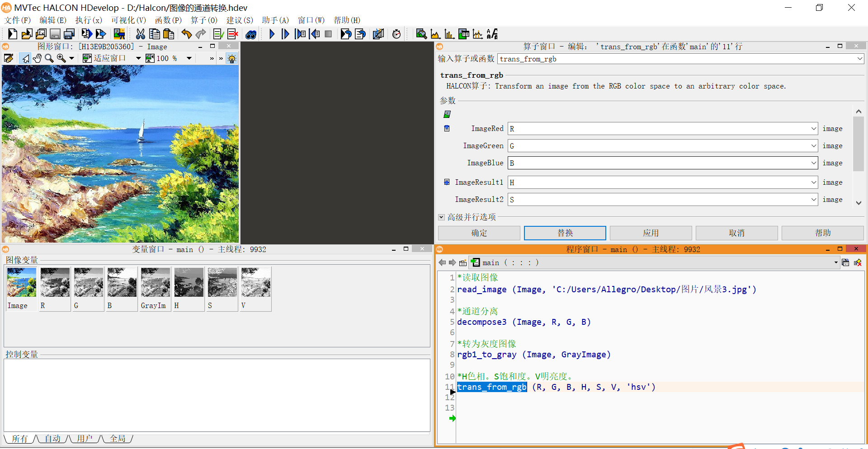Expand the ImageResult1 parameter dropdown
Image resolution: width=868 pixels, height=449 pixels.
813,182
